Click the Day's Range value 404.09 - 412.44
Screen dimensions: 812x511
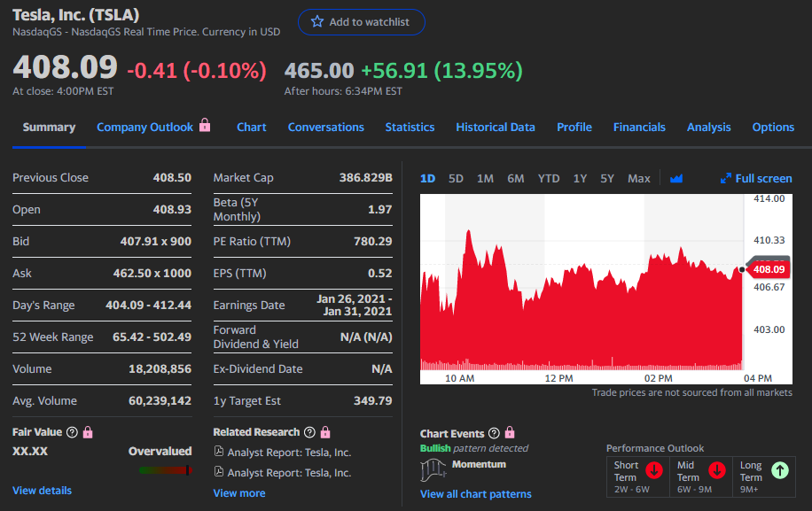point(149,306)
